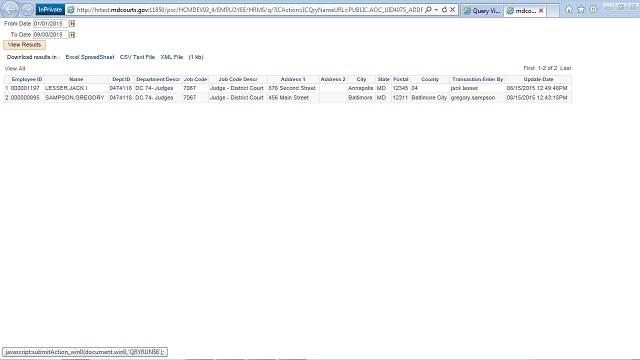Viewport: 640px width, 360px height.
Task: Sort by City column header
Action: tap(361, 79)
